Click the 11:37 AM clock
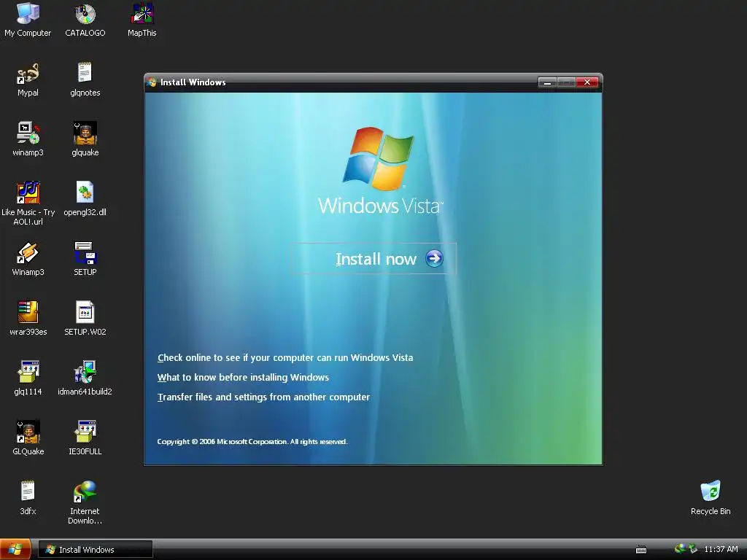This screenshot has width=747, height=560. point(721,549)
